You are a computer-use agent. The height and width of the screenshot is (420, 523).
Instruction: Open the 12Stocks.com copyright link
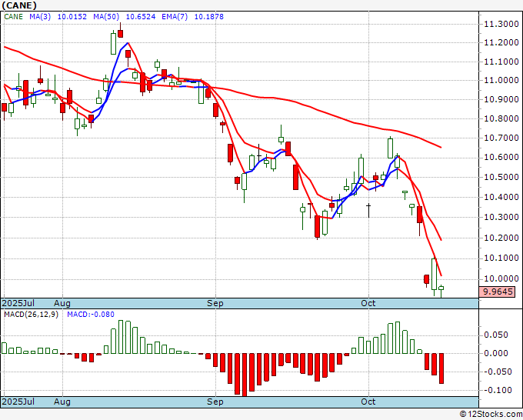491,414
